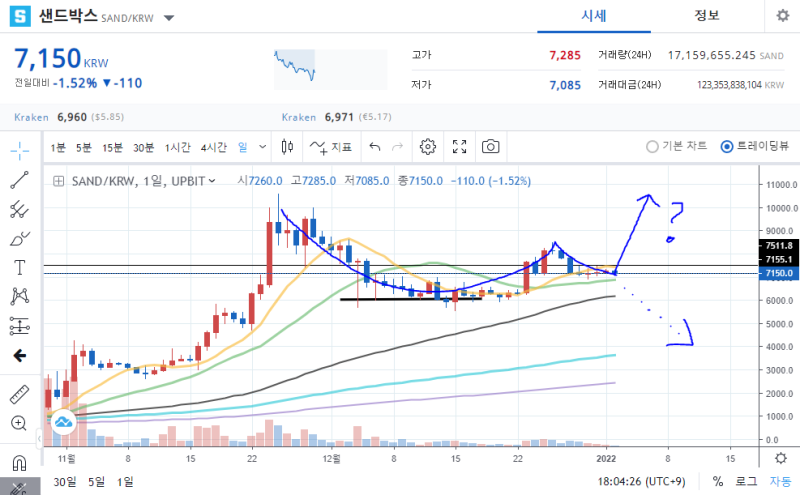Select the 1시간 interval
800x495 pixels.
pos(177,147)
